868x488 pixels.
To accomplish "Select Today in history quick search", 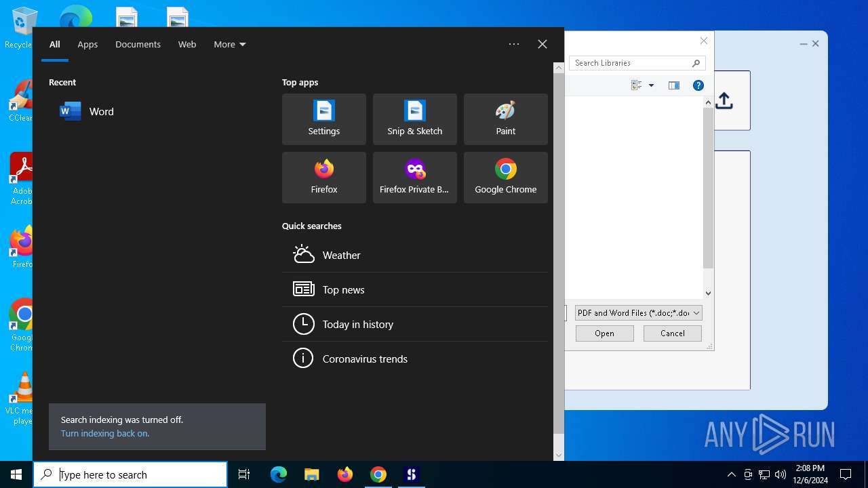I will (x=415, y=325).
